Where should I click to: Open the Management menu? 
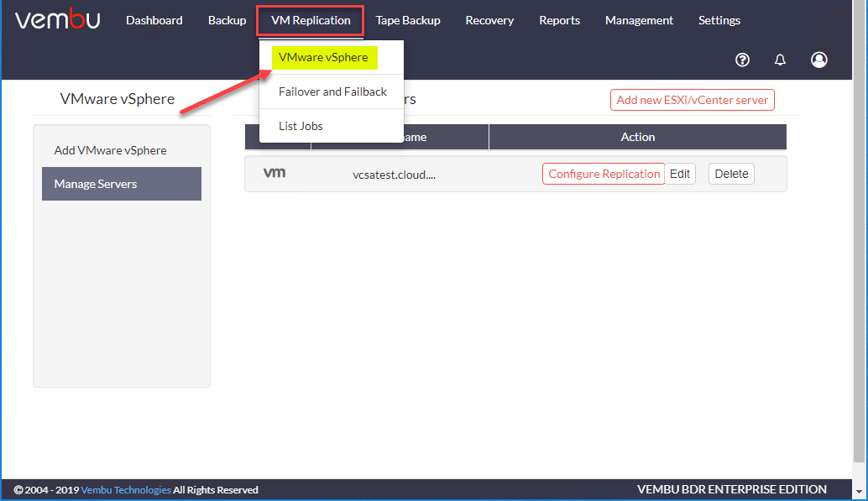coord(639,20)
